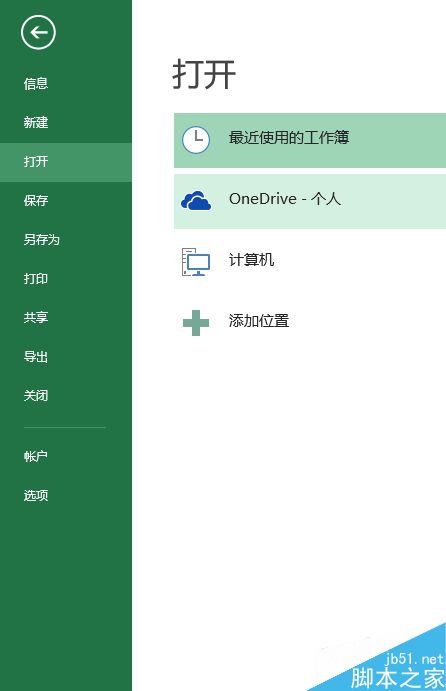The width and height of the screenshot is (446, 691).
Task: Click the clock icon for recent workbooks
Action: [x=196, y=140]
